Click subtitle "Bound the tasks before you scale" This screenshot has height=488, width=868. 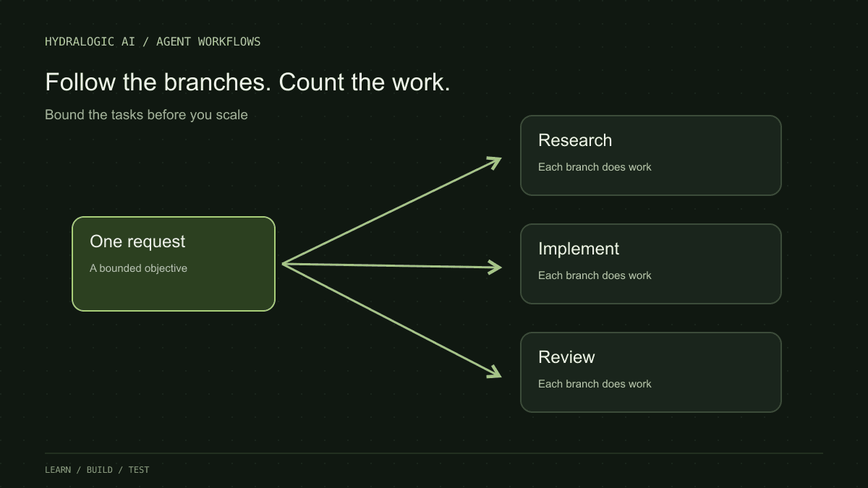pos(146,115)
